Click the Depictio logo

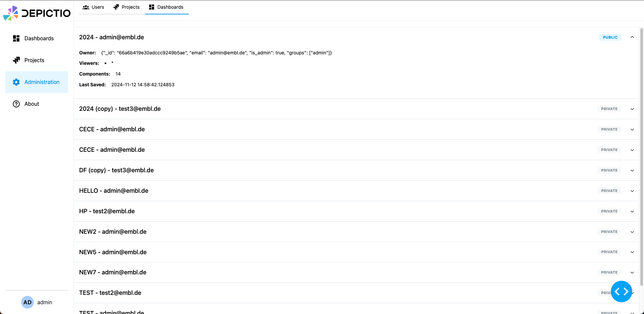(x=36, y=13)
